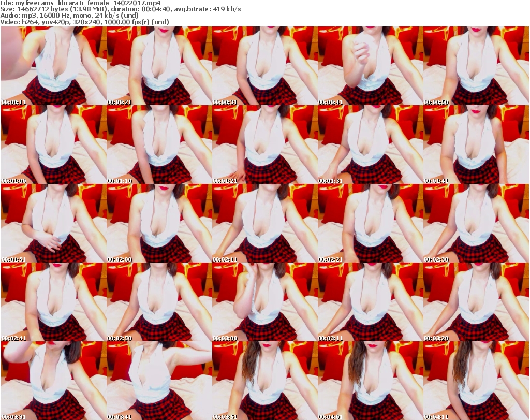Select the thumbnail timestamped 00:00:41
530x420 pixels.
click(x=371, y=66)
